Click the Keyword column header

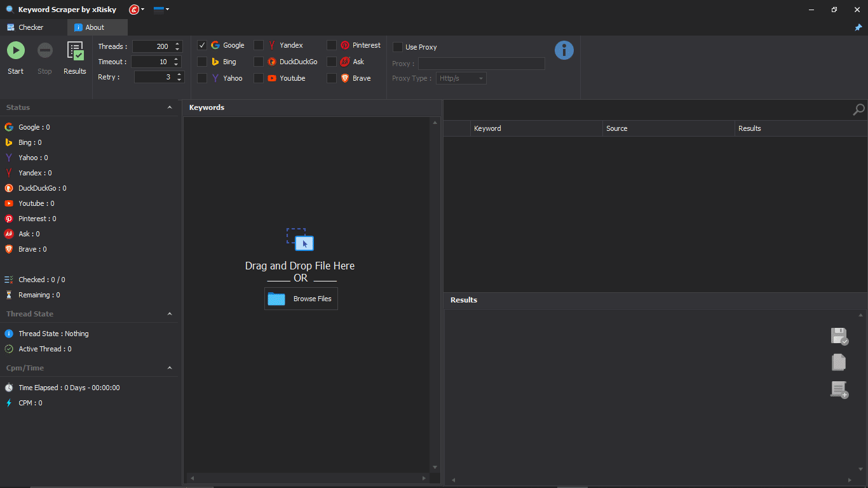[536, 128]
